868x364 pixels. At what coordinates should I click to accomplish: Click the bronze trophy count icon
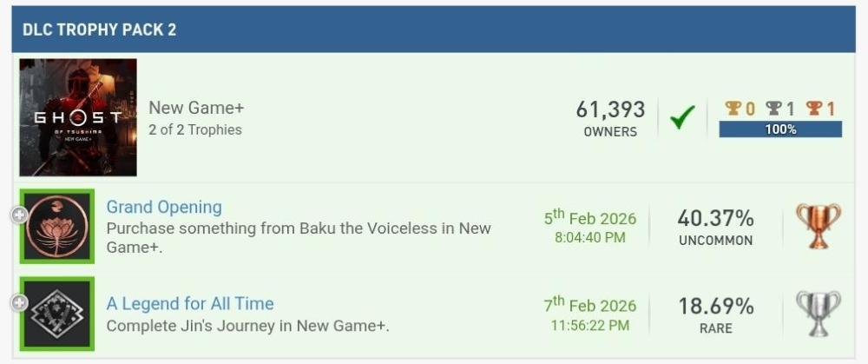[813, 109]
